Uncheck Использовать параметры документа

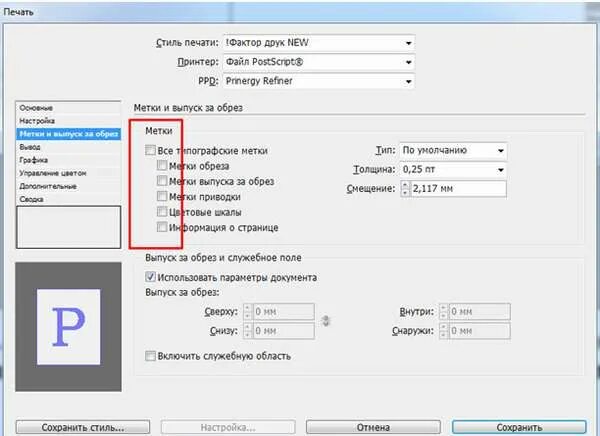tap(150, 276)
